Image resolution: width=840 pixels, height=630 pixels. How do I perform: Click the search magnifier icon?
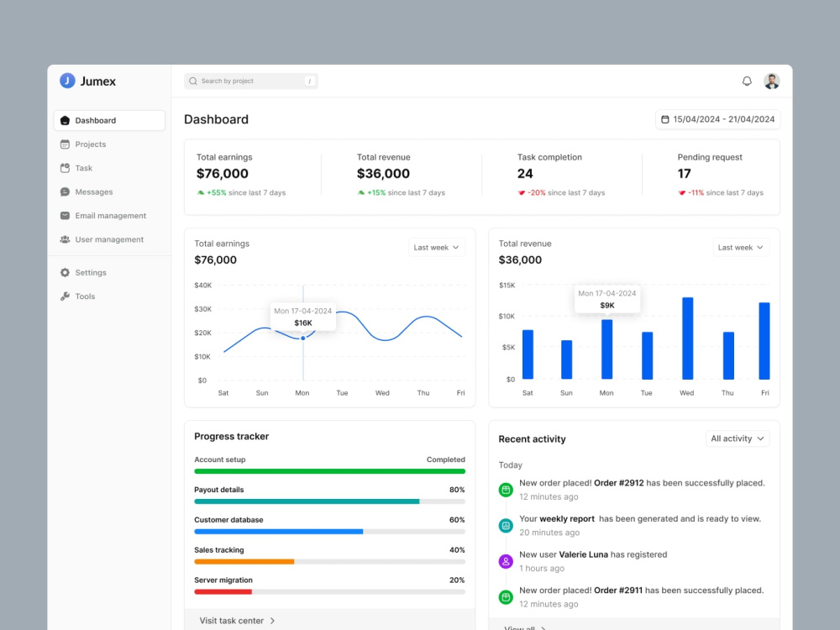[x=193, y=81]
